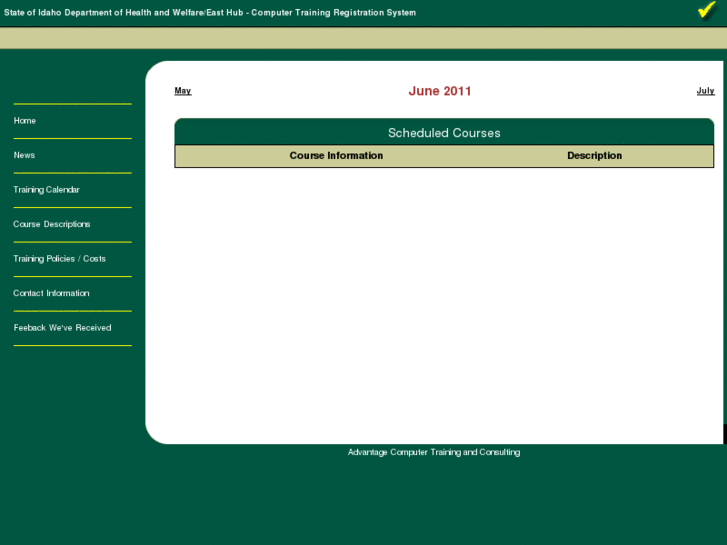
Task: Open the Training Calendar page
Action: coord(46,190)
